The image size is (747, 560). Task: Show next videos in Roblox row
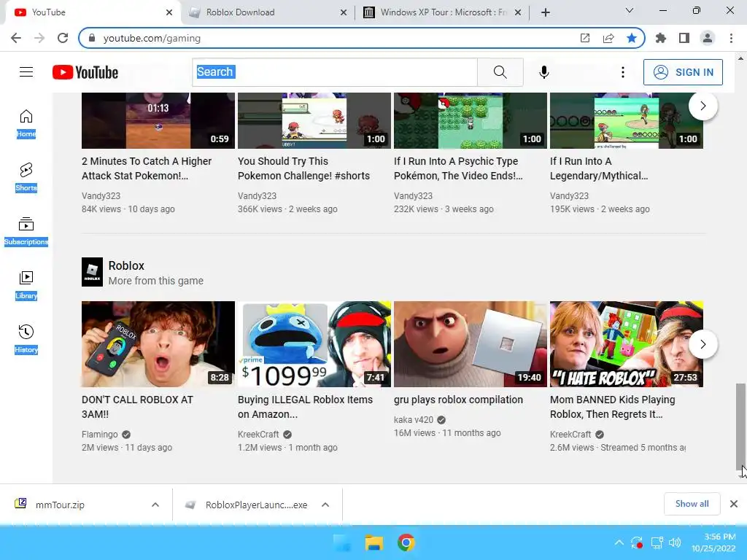703,344
